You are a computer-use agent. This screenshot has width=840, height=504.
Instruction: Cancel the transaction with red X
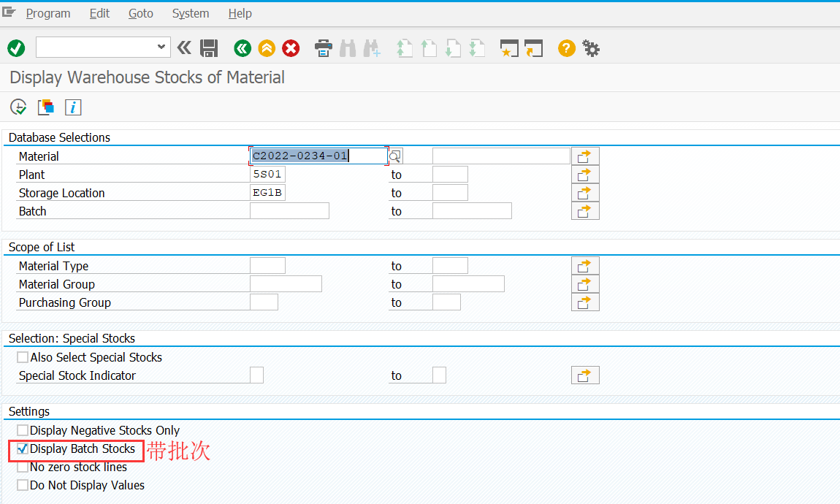(x=290, y=48)
